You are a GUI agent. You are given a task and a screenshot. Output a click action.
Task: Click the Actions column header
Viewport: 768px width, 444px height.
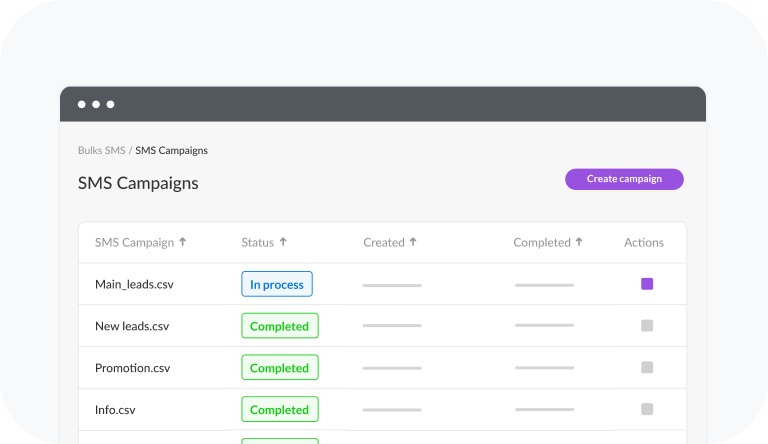pos(644,243)
